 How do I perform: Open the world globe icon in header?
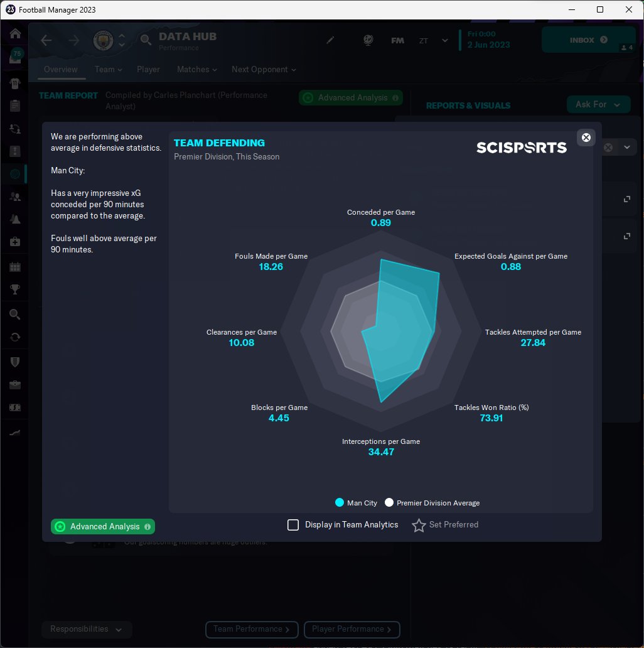coord(368,40)
